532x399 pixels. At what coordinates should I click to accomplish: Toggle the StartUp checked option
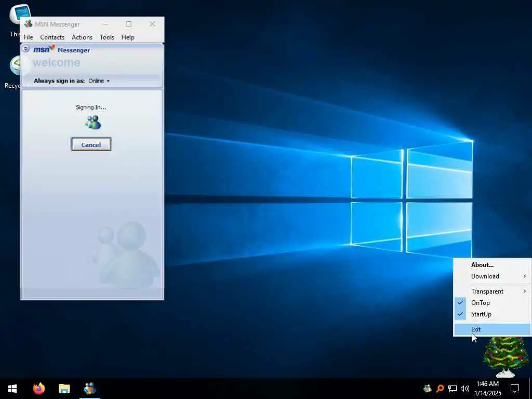493,314
